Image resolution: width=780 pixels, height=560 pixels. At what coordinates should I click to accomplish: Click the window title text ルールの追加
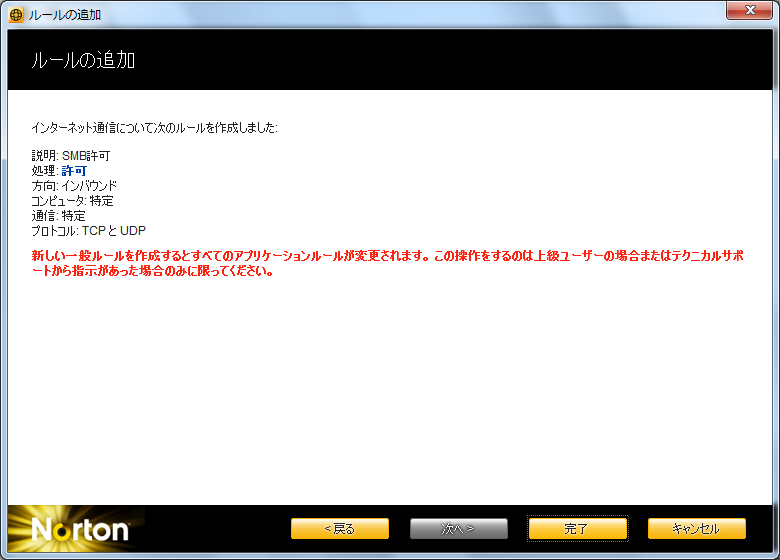click(x=64, y=15)
